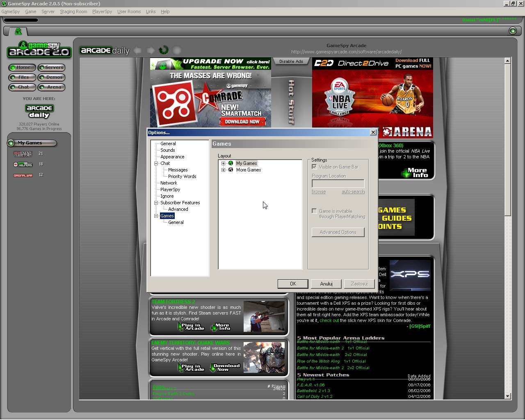Click the browse link under Program Location
Viewport: 525px width, 420px height.
tap(319, 192)
